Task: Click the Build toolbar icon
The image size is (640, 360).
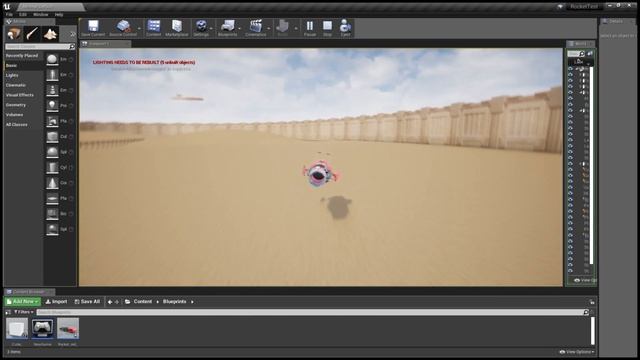Action: coord(282,26)
